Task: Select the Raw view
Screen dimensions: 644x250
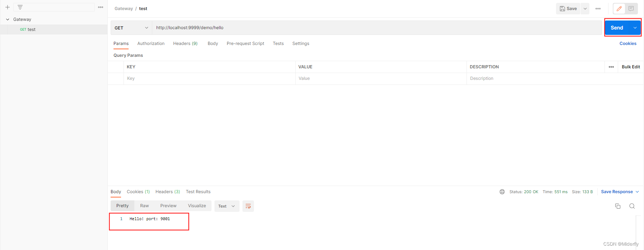Action: (x=144, y=206)
